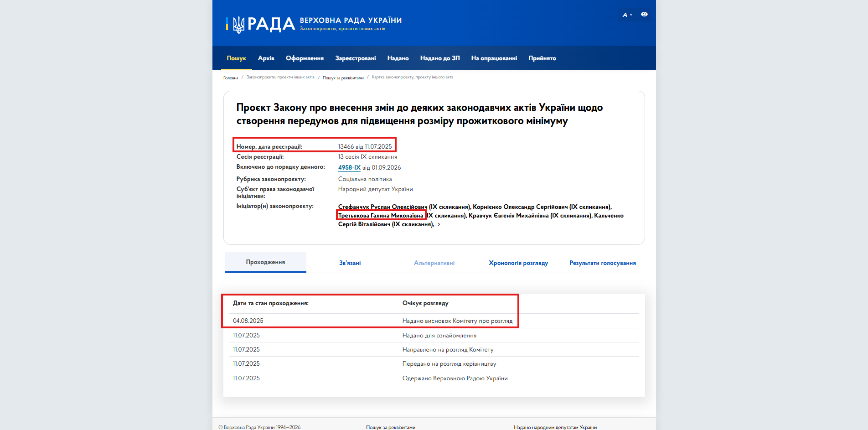Switch to the Проходження tab
Image resolution: width=868 pixels, height=430 pixels.
[265, 262]
